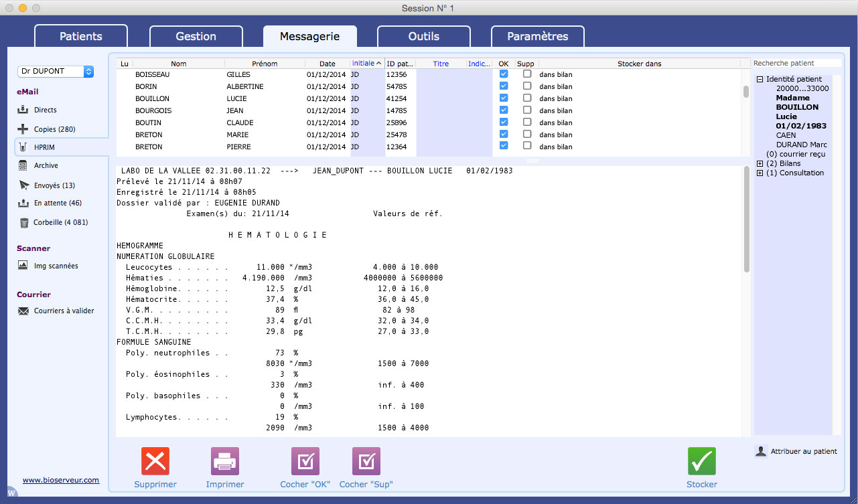Viewport: 858px width, 504px height.
Task: Click the Imprimer printer icon
Action: 225,461
